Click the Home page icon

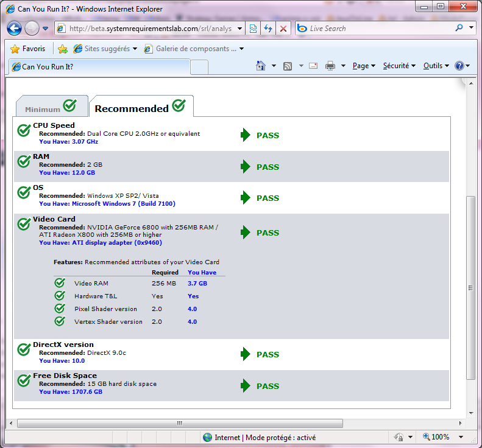click(x=261, y=65)
